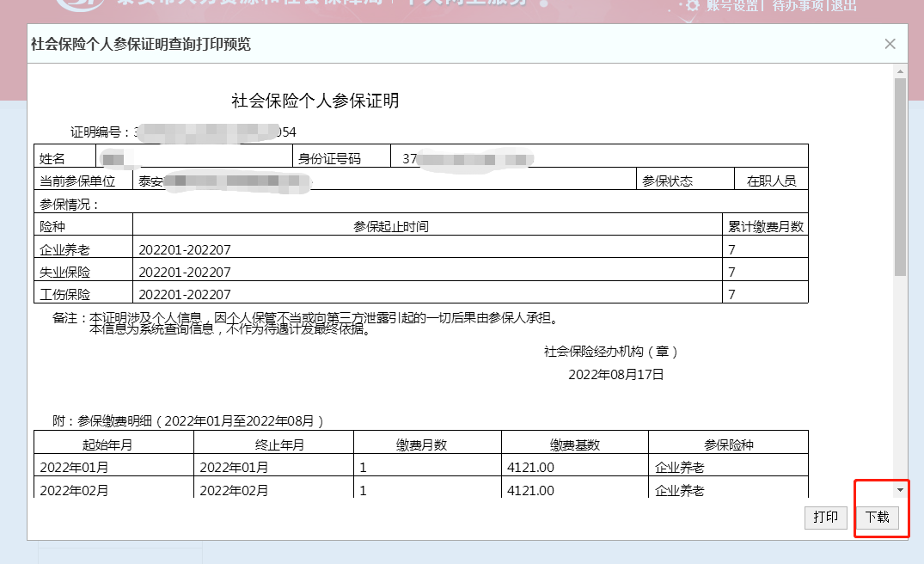Screen dimensions: 924x564
Task: Select the 工伤保险 insurance type cell
Action: point(65,294)
